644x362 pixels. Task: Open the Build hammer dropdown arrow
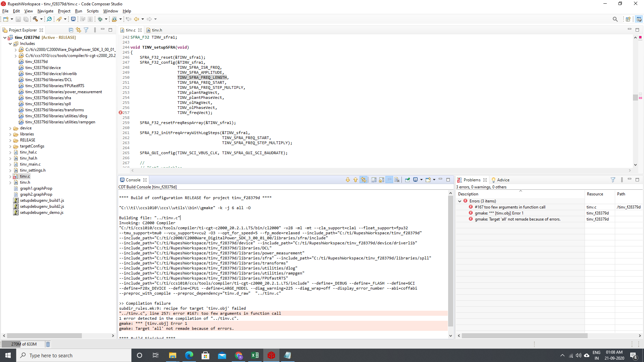(41, 19)
